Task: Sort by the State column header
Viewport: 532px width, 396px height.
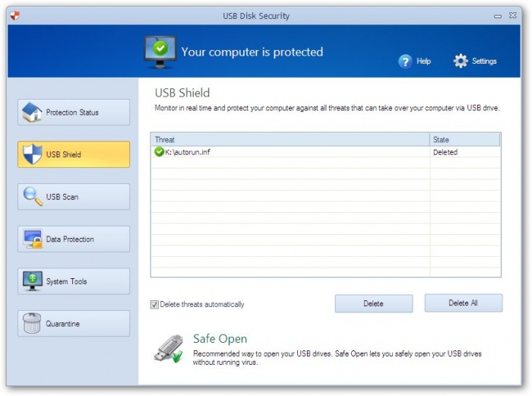Action: [465, 139]
